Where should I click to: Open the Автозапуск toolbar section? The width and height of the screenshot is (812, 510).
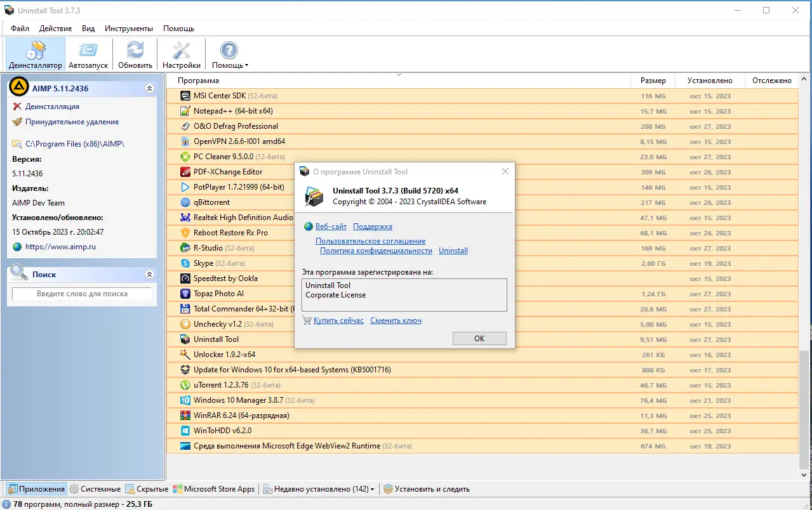click(88, 55)
